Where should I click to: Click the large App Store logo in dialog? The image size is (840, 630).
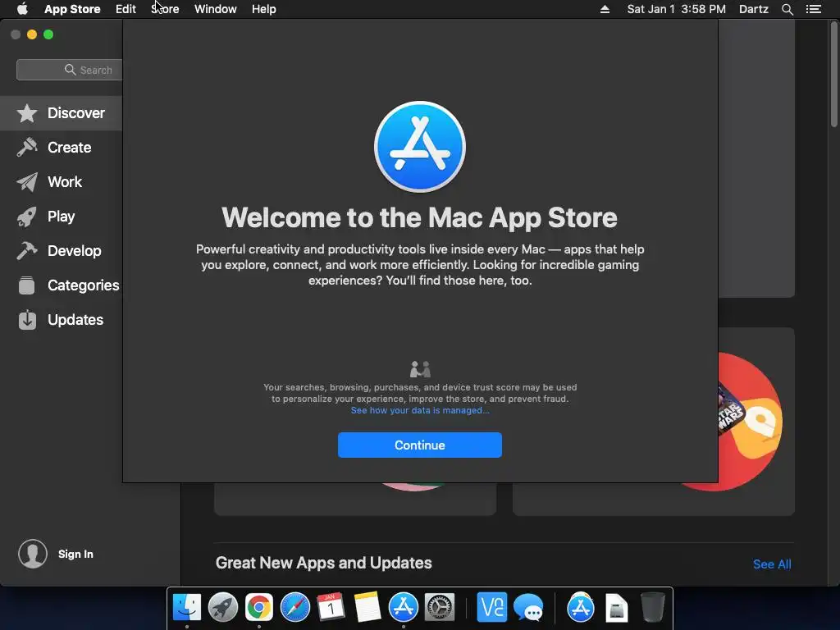coord(420,147)
